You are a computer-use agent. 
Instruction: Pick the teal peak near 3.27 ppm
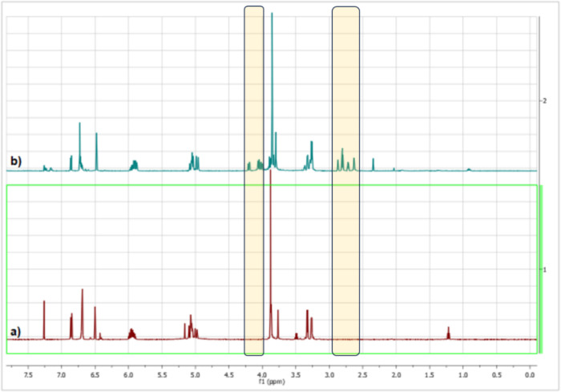312,156
